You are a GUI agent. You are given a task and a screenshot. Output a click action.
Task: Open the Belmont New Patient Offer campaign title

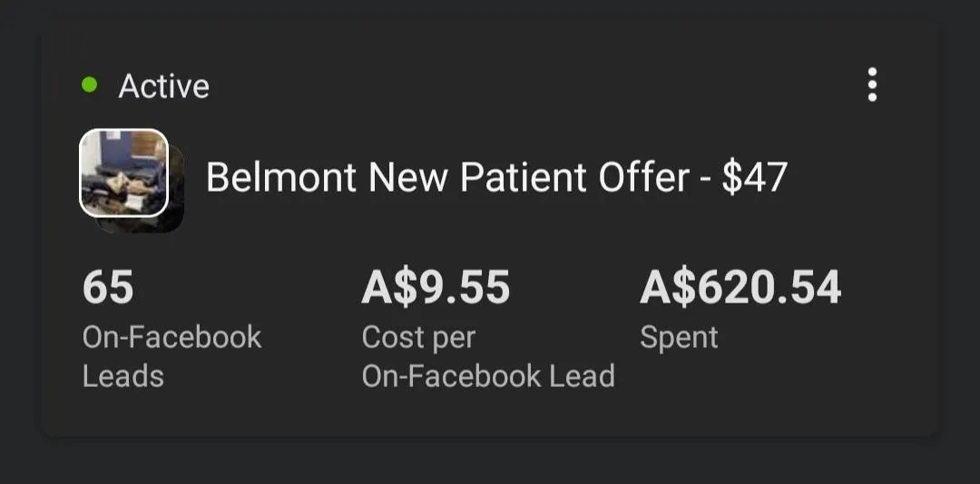tap(495, 178)
